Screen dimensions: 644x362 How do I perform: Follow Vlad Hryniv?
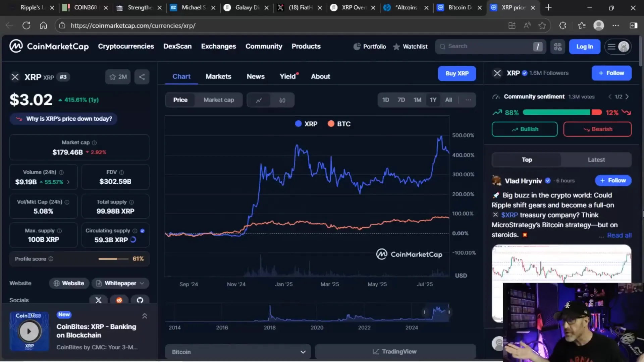613,180
